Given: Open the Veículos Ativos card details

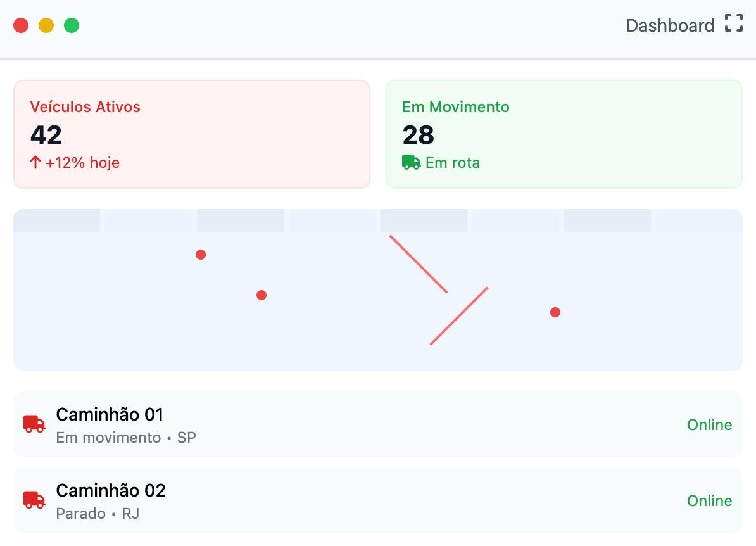Looking at the screenshot, I should 191,134.
